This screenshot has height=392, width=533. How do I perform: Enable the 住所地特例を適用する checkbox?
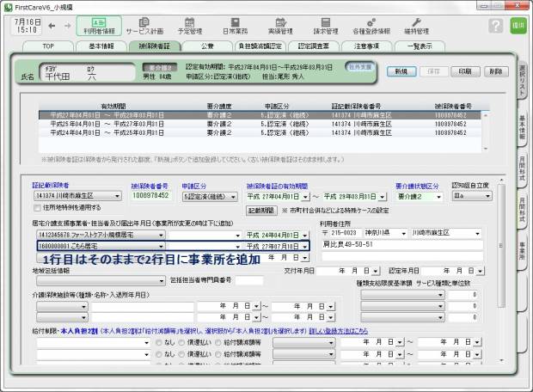tap(36, 207)
